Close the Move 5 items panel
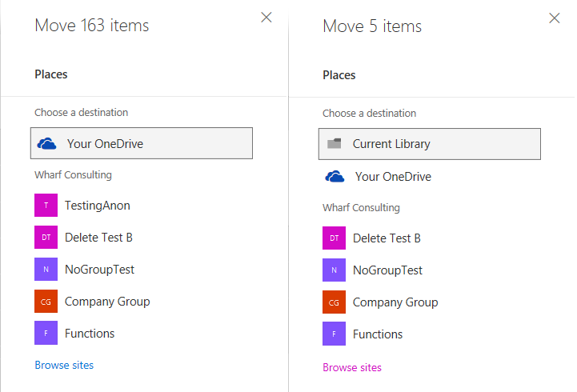The width and height of the screenshot is (577, 392). 555,18
